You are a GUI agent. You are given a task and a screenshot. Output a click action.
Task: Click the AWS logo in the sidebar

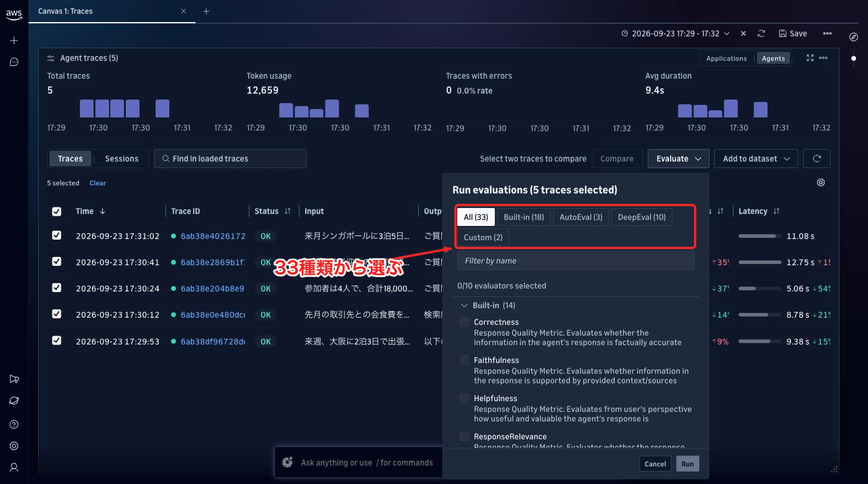coord(14,14)
